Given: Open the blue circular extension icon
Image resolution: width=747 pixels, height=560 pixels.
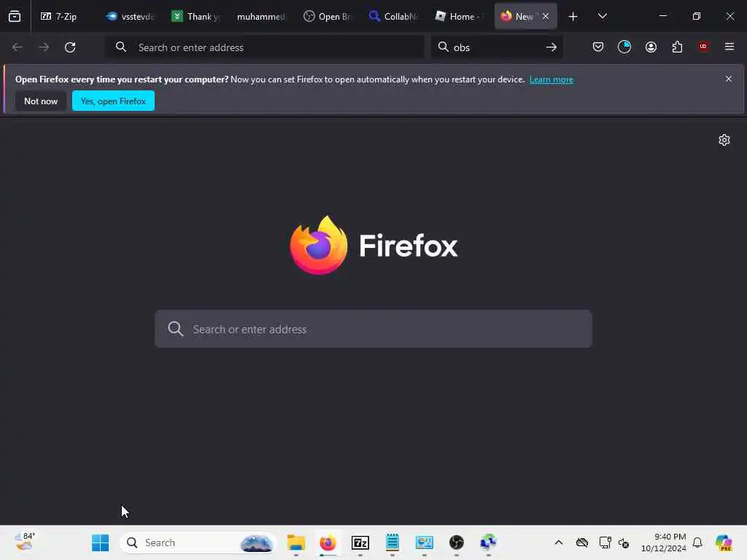Looking at the screenshot, I should point(624,47).
